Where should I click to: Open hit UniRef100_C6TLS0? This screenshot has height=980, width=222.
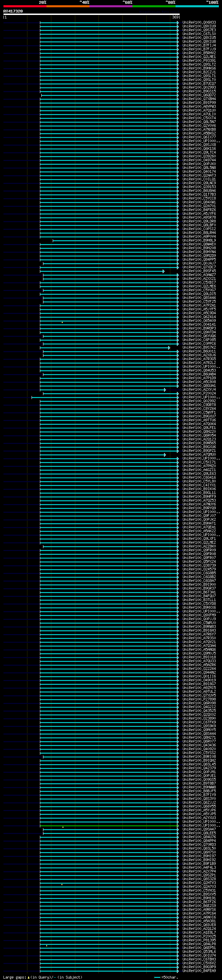point(199,34)
